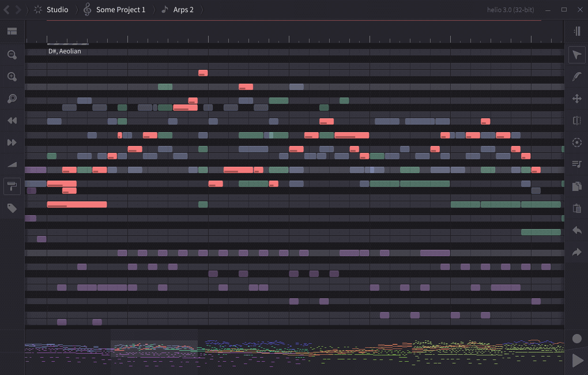Toggle the mini-map panel icon at top right

[x=576, y=31]
